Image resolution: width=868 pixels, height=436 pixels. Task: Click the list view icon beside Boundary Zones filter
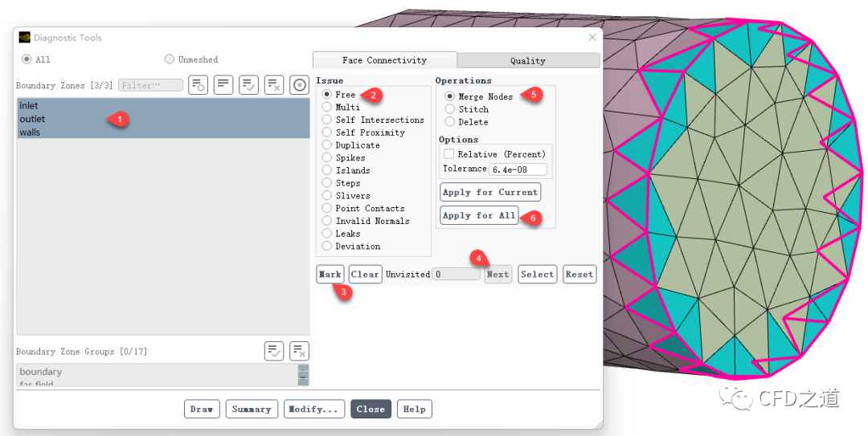coord(223,85)
